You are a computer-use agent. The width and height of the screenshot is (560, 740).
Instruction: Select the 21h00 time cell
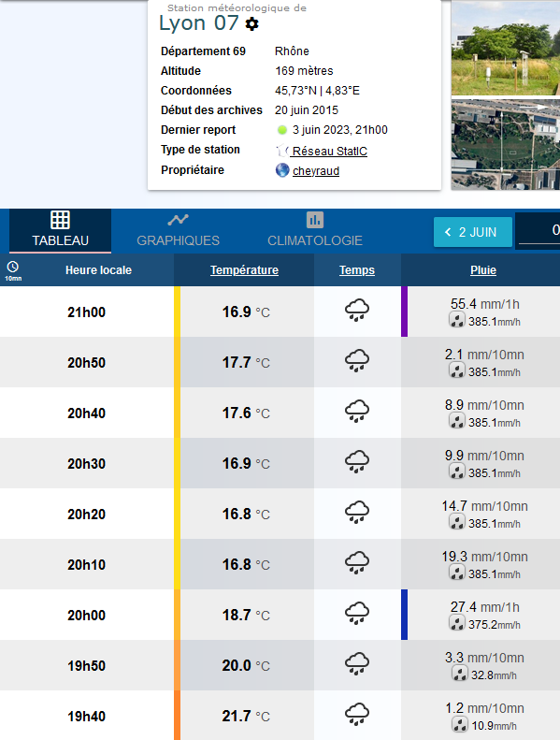[86, 312]
